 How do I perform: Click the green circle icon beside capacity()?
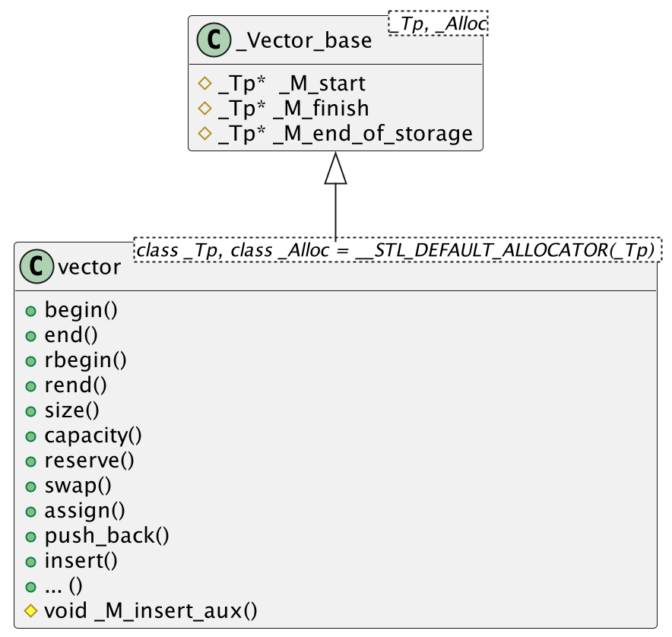(30, 436)
